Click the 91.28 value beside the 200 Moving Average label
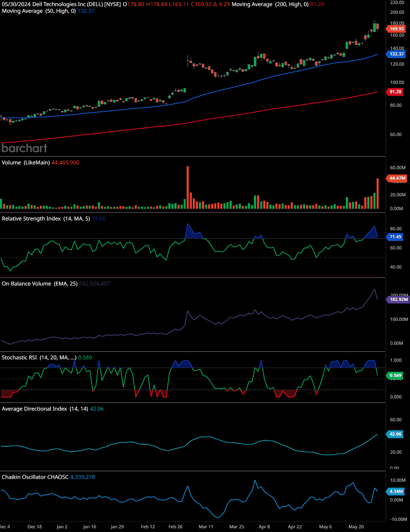Screen dimensions: 410x532 coord(317,4)
